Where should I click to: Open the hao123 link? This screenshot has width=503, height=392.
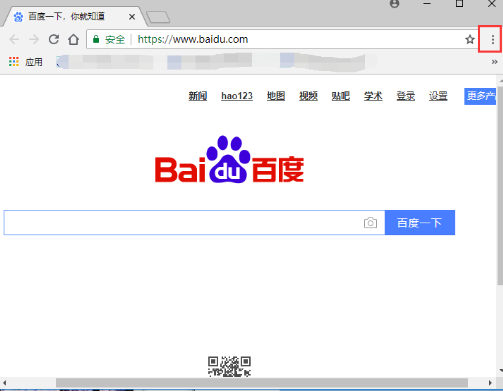pyautogui.click(x=237, y=96)
